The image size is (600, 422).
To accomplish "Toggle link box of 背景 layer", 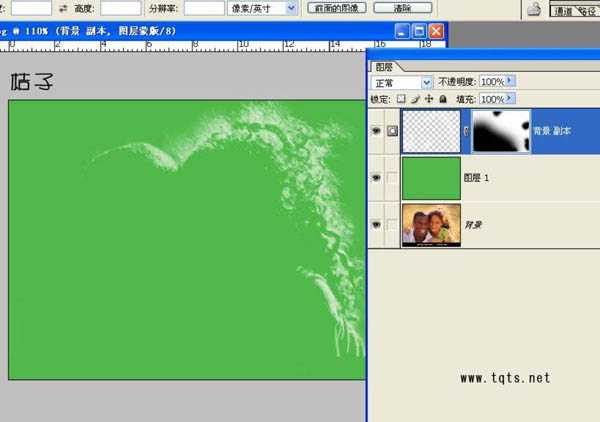I will [x=392, y=225].
